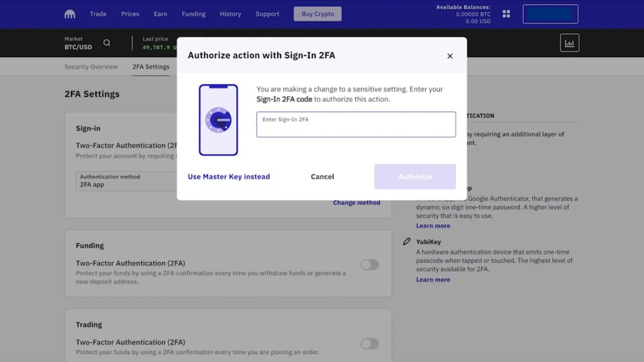
Task: Click the Kraken logo icon
Action: coord(70,14)
